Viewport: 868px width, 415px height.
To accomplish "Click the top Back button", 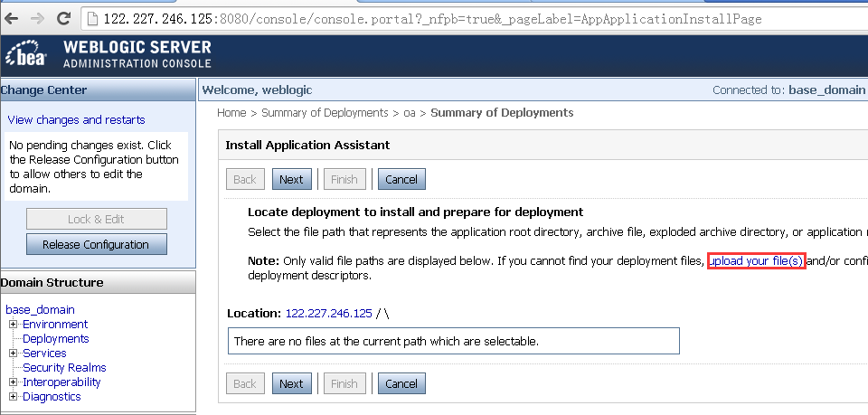I will click(x=245, y=179).
